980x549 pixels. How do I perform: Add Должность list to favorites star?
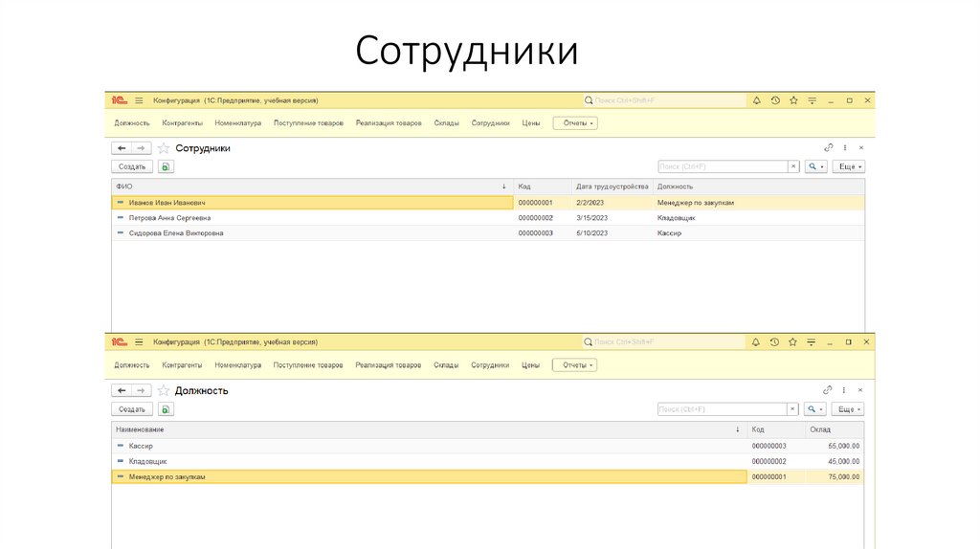tap(163, 390)
